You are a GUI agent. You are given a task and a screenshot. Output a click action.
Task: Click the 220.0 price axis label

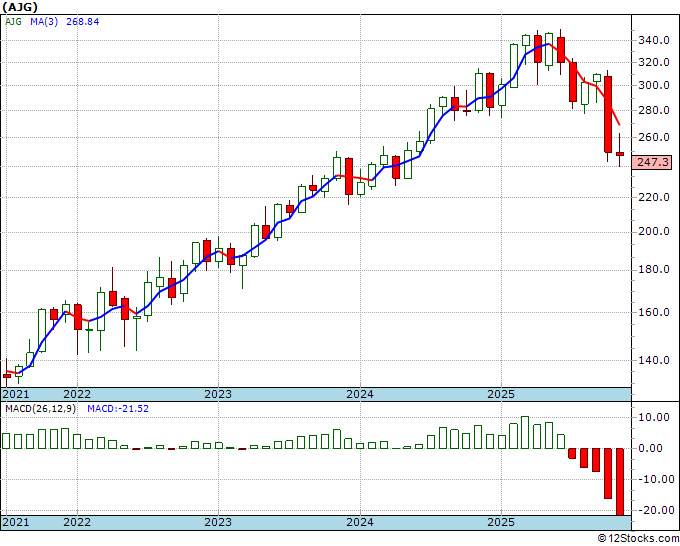click(654, 197)
